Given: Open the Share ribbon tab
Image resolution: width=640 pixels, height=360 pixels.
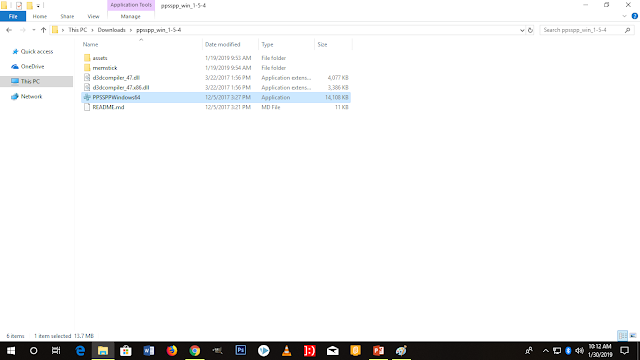Looking at the screenshot, I should [67, 16].
